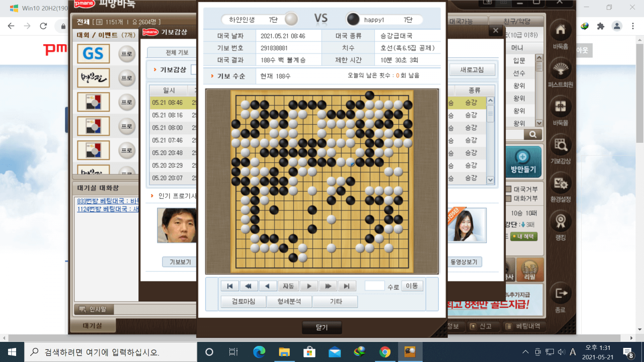Switch to 친구/악당 tab
This screenshot has height=362, width=644.
tap(517, 21)
